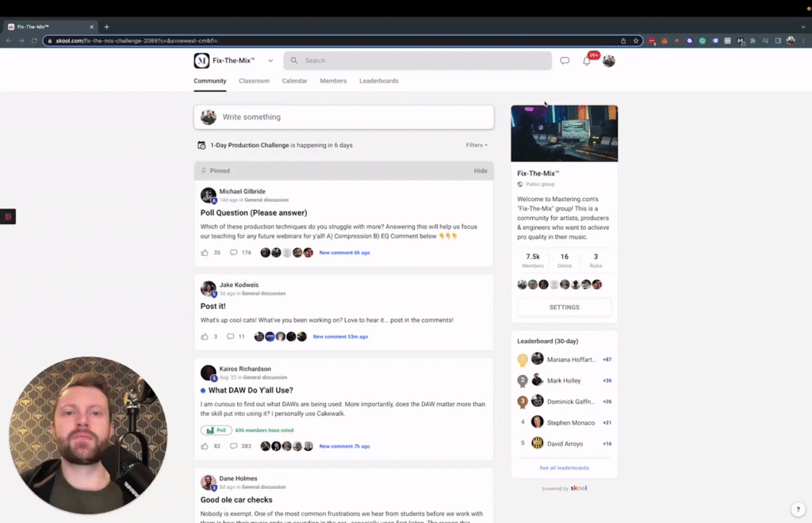Go to the Members tab
This screenshot has width=812, height=523.
pos(333,81)
